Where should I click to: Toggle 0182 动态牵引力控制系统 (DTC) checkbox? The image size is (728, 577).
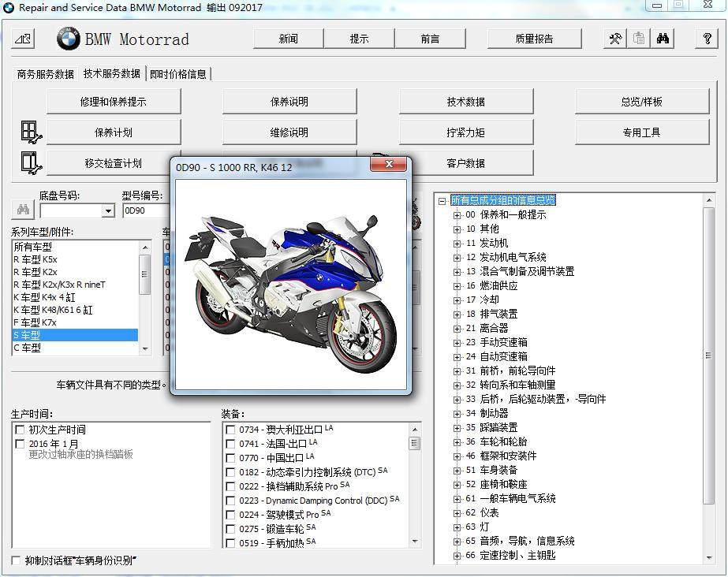click(x=230, y=472)
